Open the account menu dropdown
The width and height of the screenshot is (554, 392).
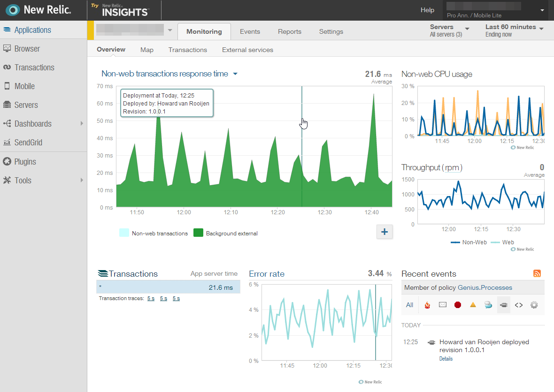coord(542,10)
